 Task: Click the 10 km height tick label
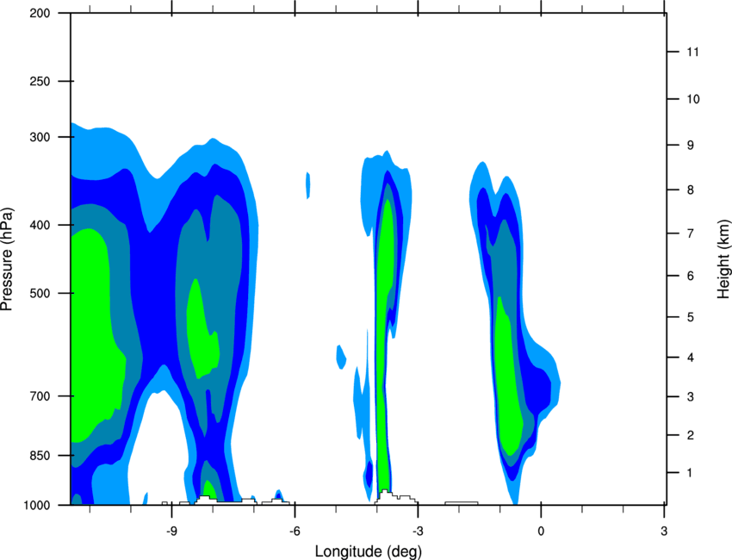coord(693,99)
